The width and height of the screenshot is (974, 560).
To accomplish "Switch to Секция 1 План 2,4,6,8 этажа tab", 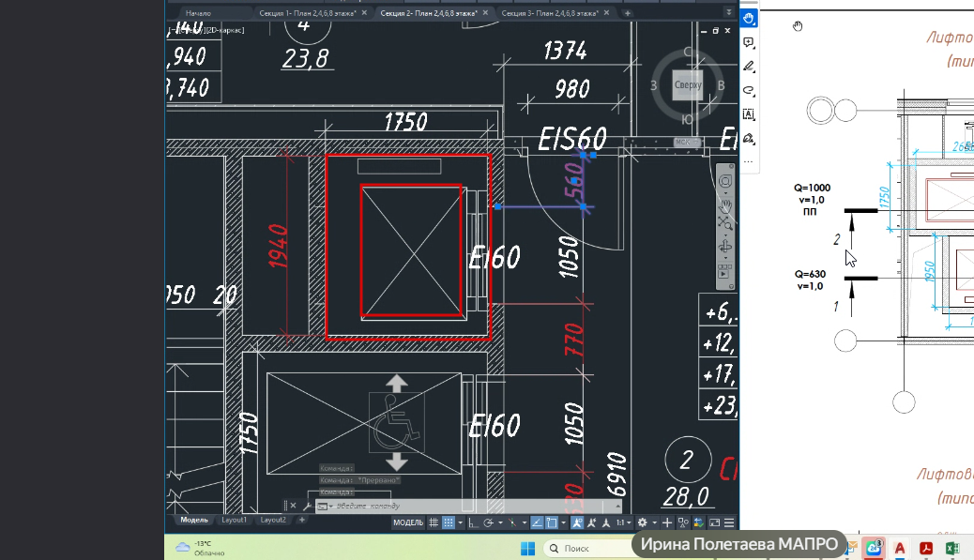I will [308, 13].
